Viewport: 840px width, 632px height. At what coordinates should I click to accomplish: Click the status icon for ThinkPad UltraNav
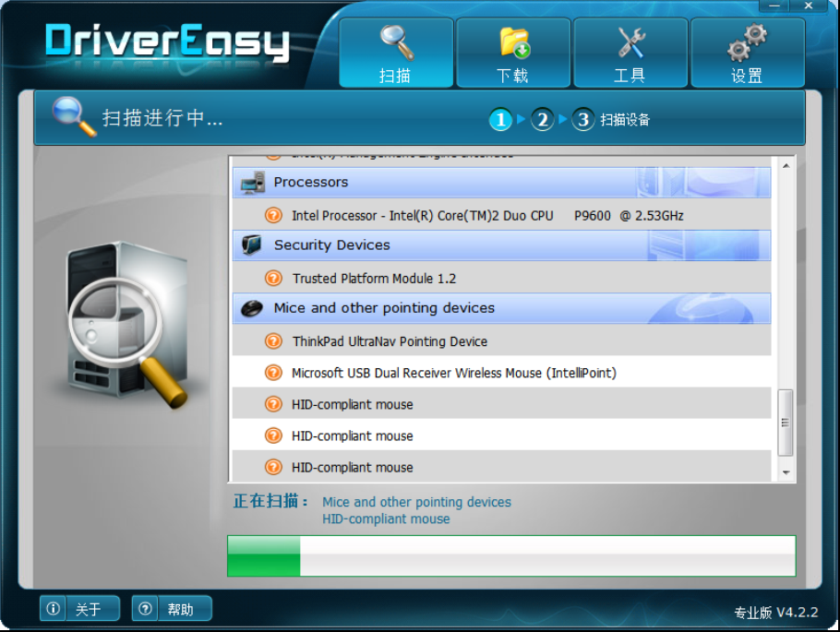[273, 341]
